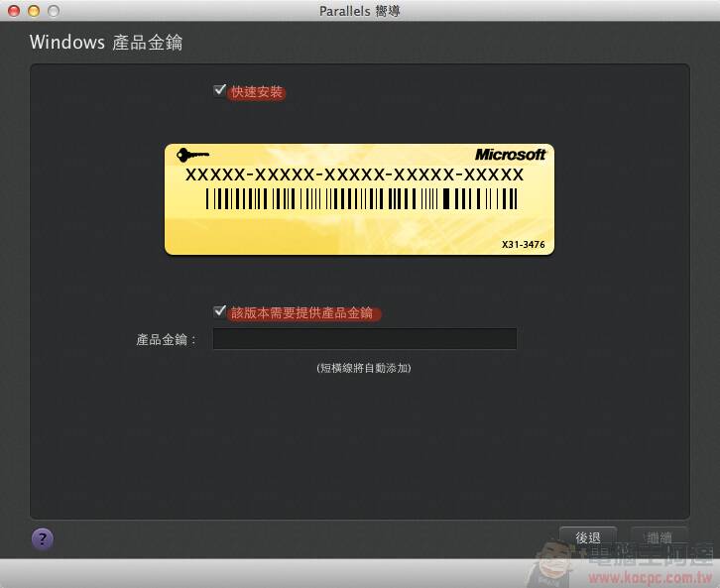Toggle the 快速安裝 checkbox
This screenshot has height=588, width=720.
tap(220, 90)
